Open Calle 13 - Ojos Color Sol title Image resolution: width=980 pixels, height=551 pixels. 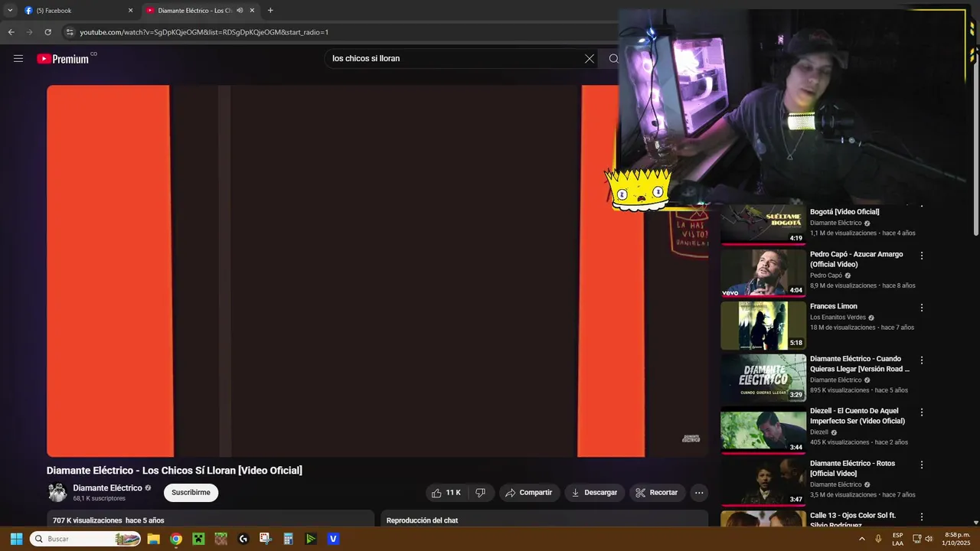click(853, 520)
